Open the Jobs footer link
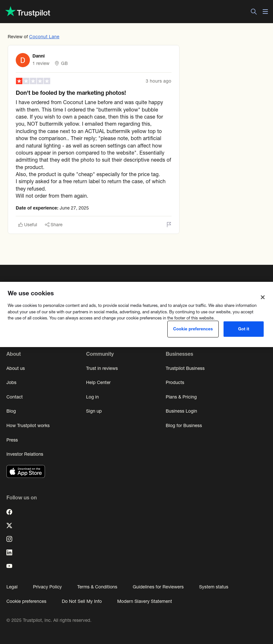Screen dimensions: 273x644 coord(11,382)
